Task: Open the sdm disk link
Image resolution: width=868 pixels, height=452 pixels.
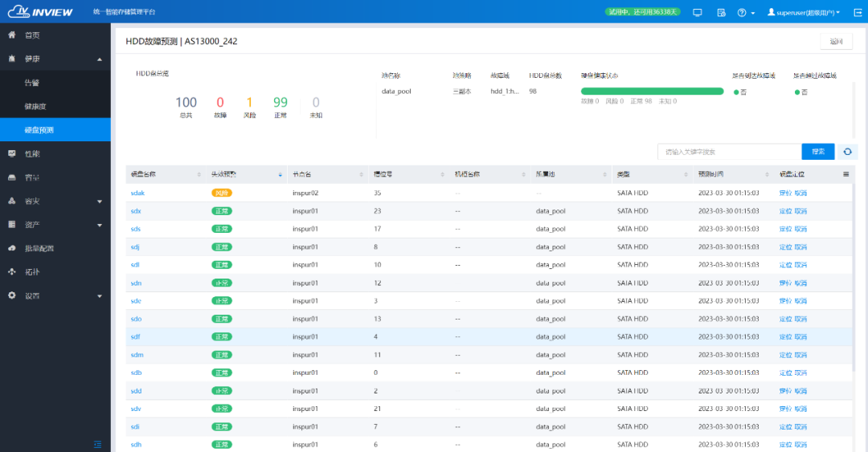Action: pyautogui.click(x=137, y=355)
